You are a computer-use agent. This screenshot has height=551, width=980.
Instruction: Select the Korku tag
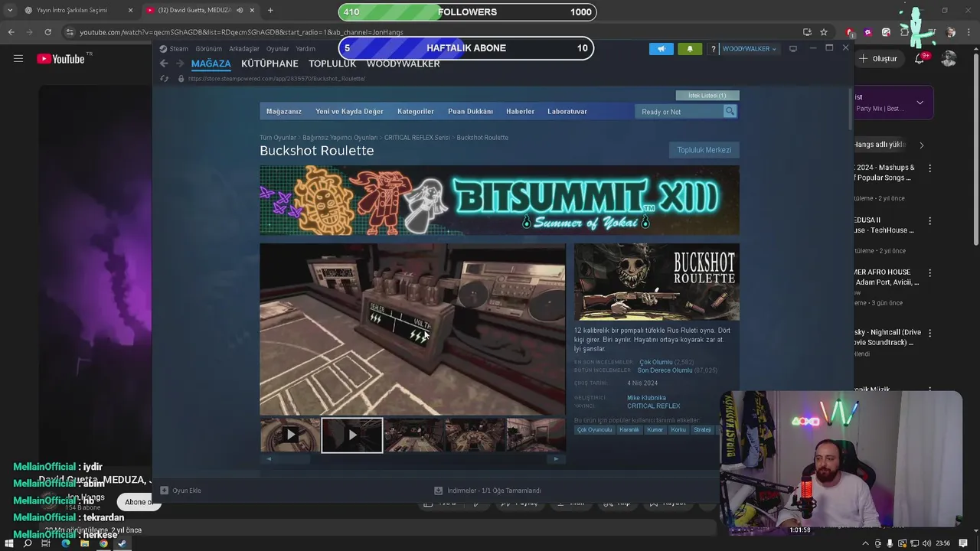click(678, 430)
